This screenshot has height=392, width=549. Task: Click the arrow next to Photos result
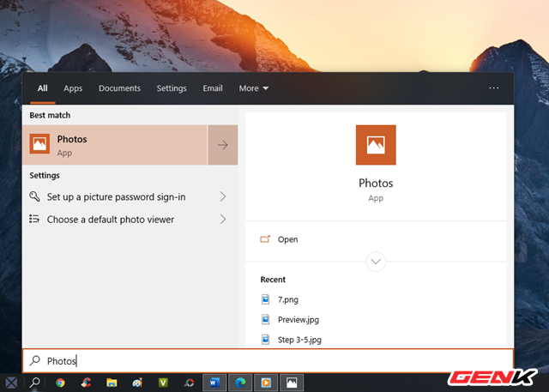(x=223, y=145)
